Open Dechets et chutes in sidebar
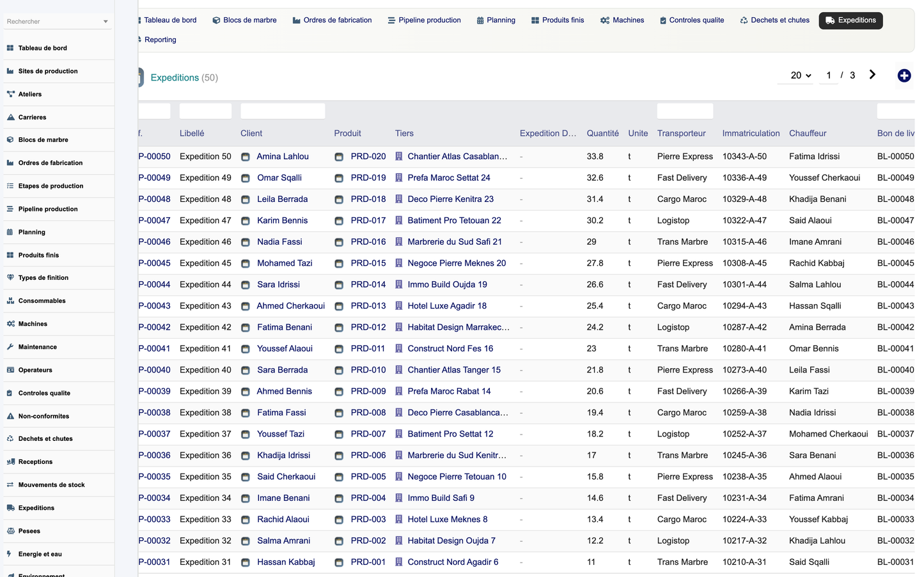 click(x=45, y=439)
